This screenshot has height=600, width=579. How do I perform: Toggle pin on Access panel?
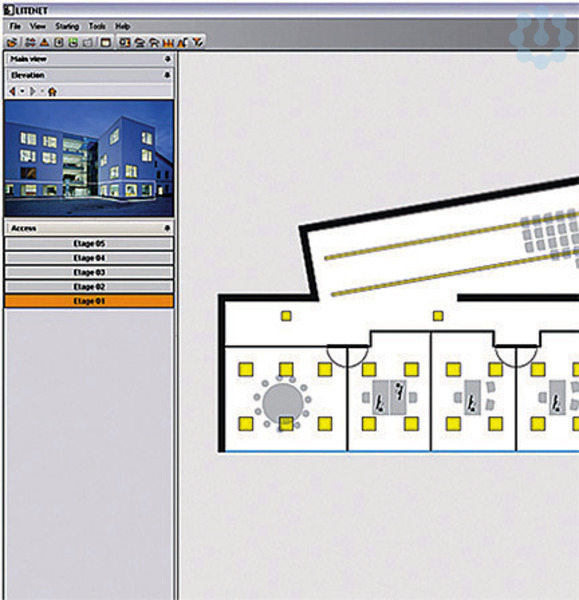coord(167,228)
